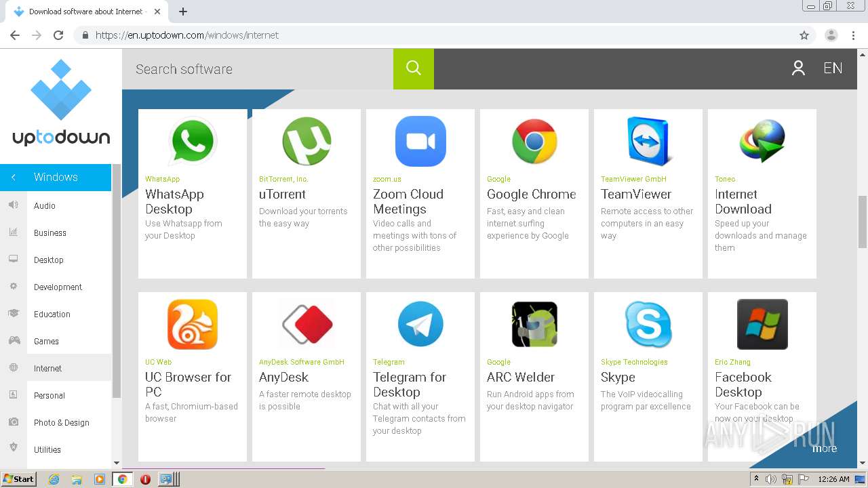This screenshot has width=868, height=488.
Task: Click the Photo & Design camera icon
Action: [13, 422]
